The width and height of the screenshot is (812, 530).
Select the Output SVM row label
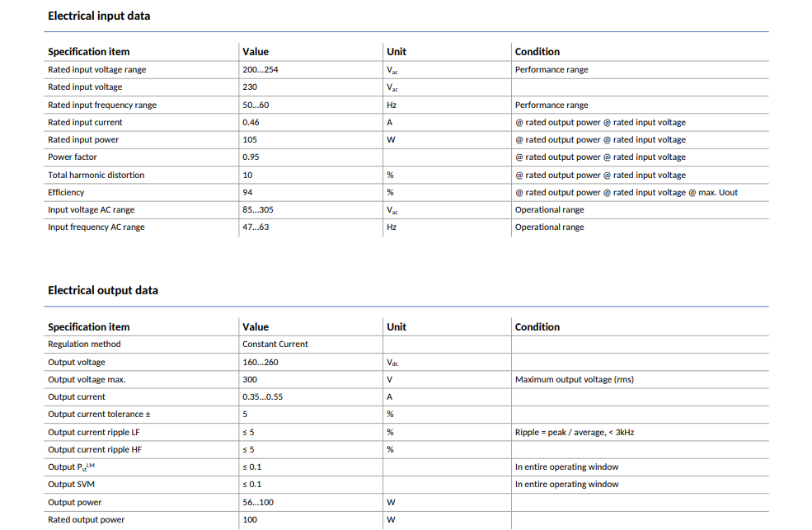(x=72, y=484)
